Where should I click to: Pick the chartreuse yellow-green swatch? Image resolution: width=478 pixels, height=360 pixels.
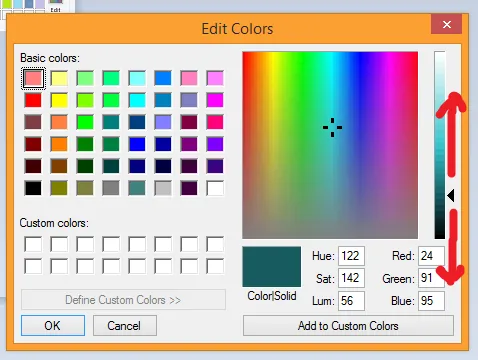click(85, 100)
